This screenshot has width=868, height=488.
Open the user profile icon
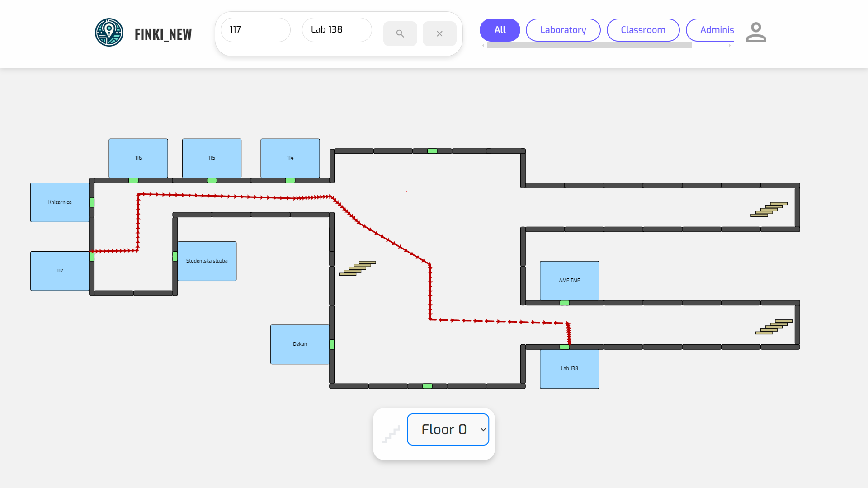[x=756, y=33]
